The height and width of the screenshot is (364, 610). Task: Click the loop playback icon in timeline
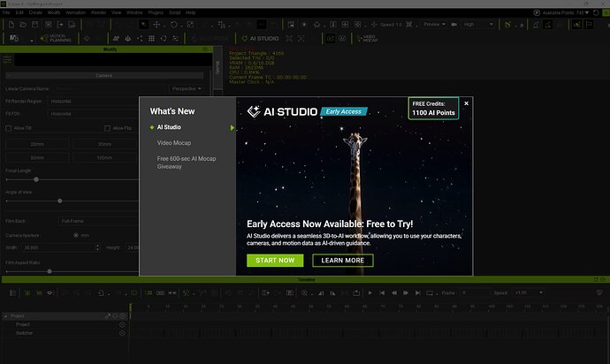430,292
